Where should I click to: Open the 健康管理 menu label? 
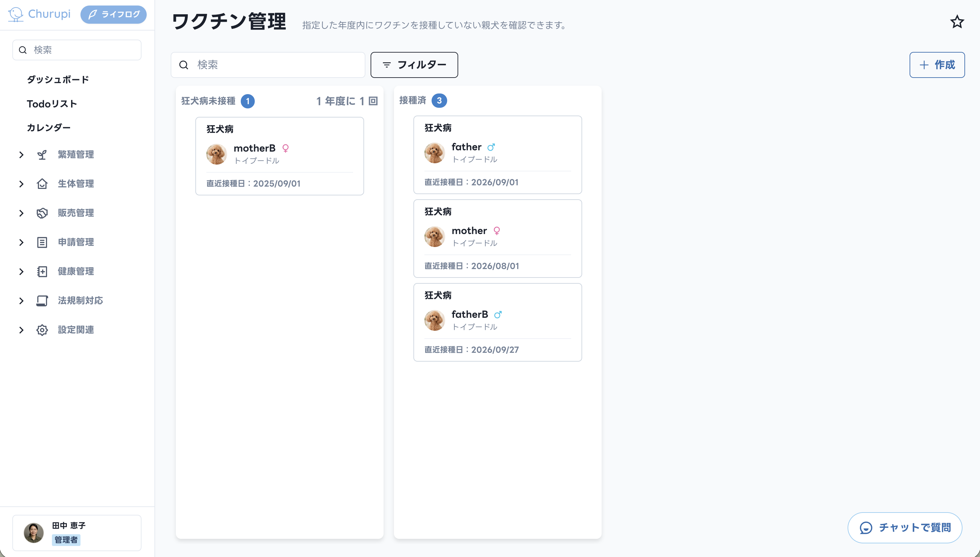(x=76, y=271)
